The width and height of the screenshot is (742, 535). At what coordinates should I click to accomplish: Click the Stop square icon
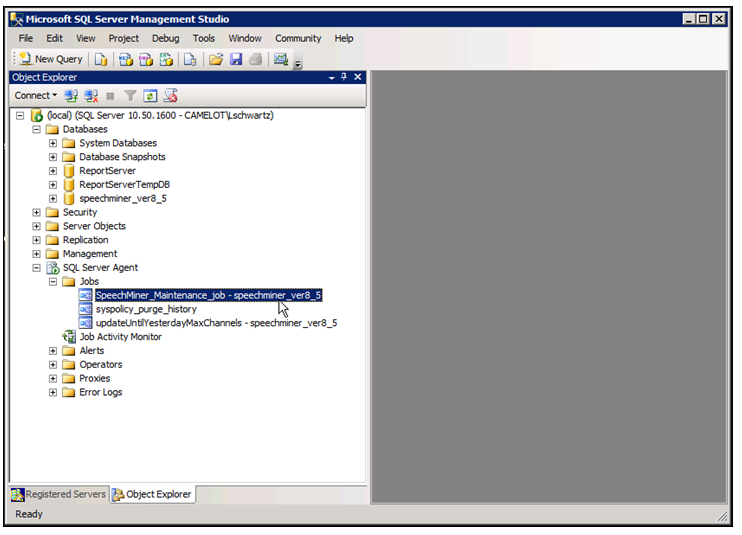coord(110,96)
